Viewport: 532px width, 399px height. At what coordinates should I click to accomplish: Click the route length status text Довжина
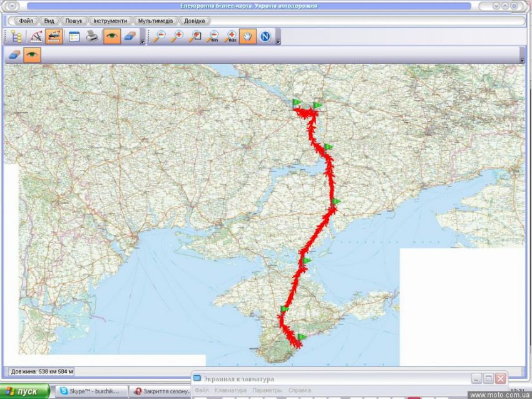42,371
